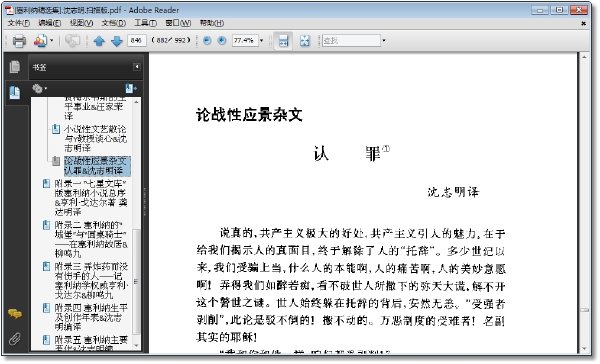
Task: Click the 书签 panel title
Action: point(39,67)
